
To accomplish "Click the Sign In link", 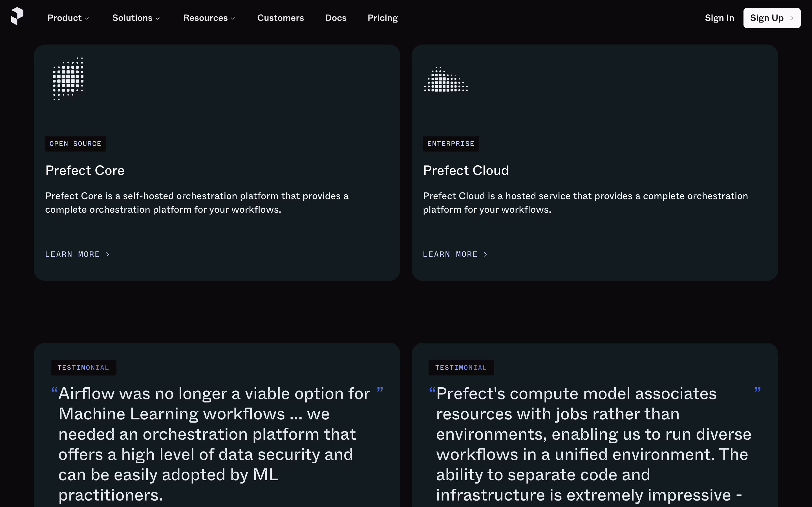I will tap(720, 18).
